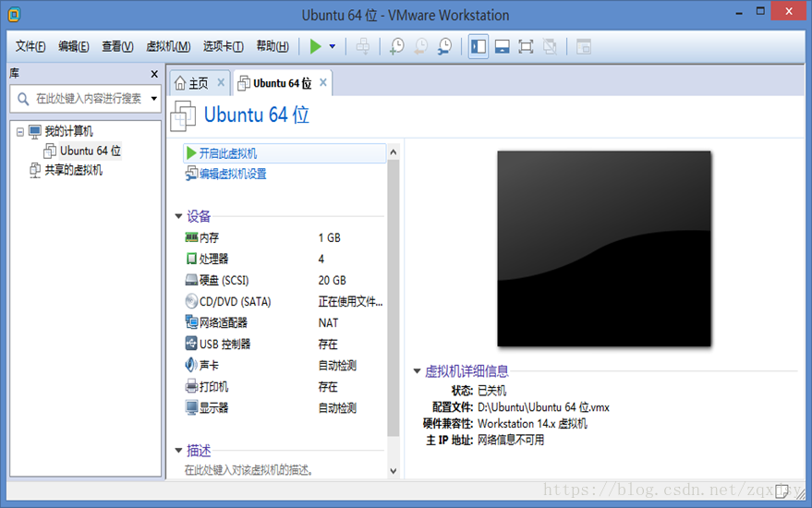Open the 编辑(E) menu
This screenshot has height=508, width=812.
[74, 46]
